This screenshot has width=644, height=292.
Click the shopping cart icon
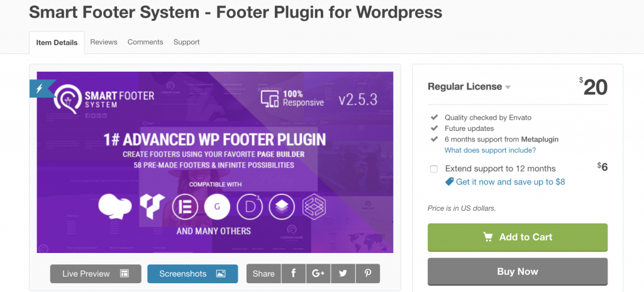pyautogui.click(x=488, y=237)
